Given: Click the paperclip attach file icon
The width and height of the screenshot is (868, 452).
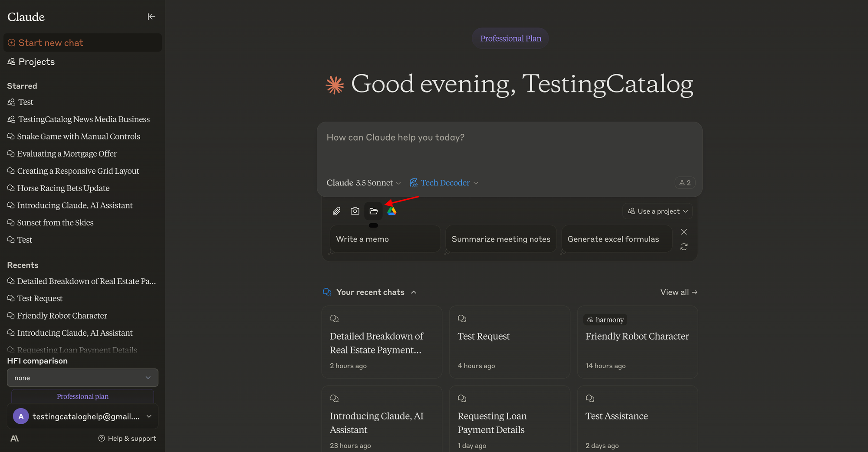Looking at the screenshot, I should (336, 211).
